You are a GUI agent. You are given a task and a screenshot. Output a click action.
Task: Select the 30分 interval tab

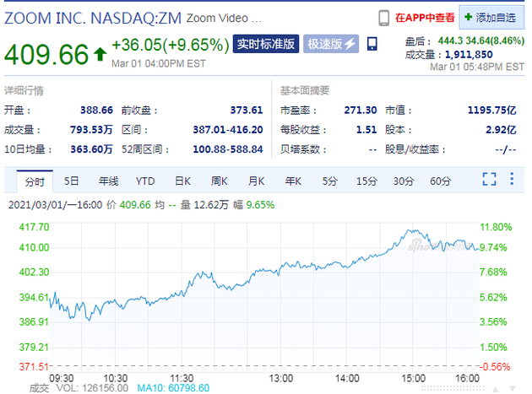coord(404,181)
